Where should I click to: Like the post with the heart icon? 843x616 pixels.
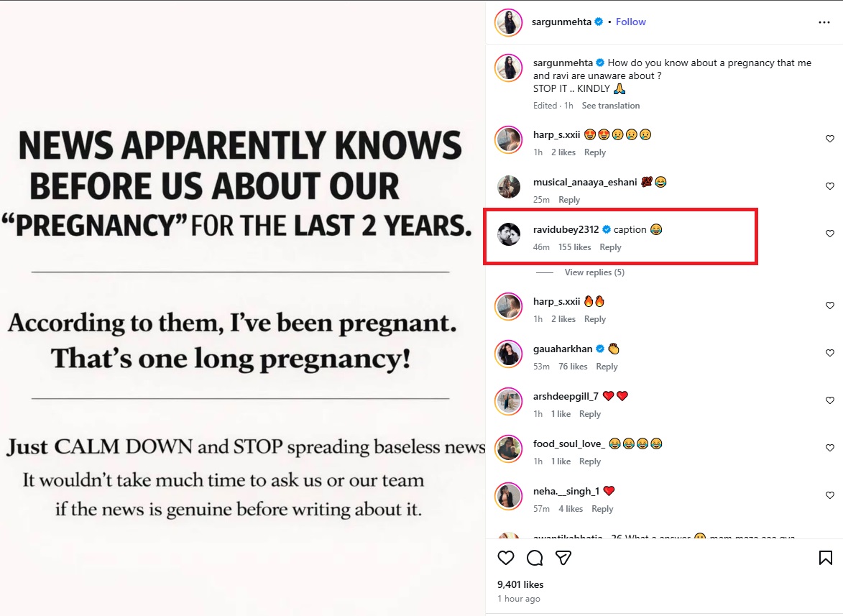[x=506, y=558]
